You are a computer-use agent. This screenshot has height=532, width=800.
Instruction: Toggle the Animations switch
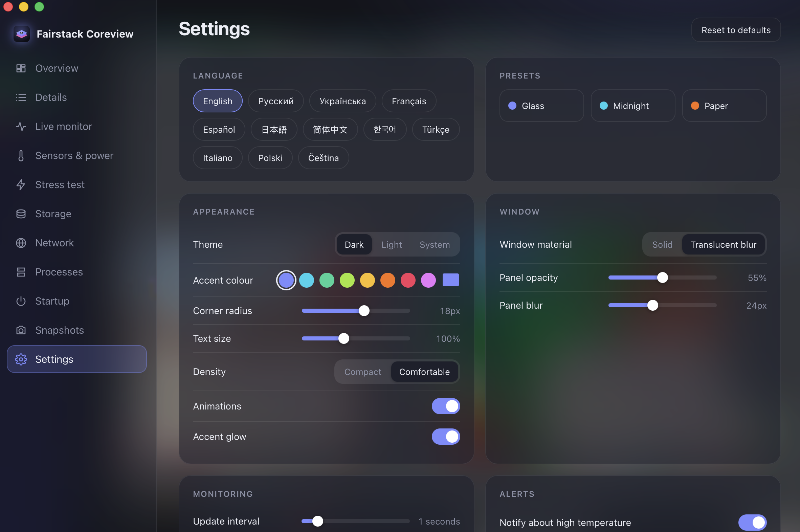coord(446,406)
